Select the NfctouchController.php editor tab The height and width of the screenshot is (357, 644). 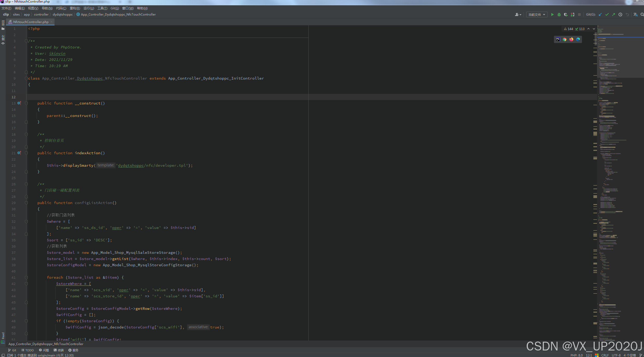[31, 22]
